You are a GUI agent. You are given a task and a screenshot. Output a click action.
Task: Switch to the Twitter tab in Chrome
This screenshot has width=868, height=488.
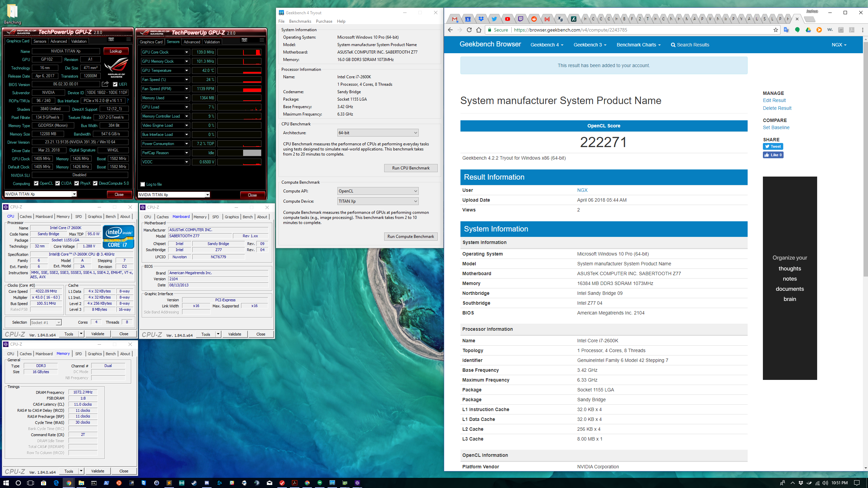pos(494,19)
